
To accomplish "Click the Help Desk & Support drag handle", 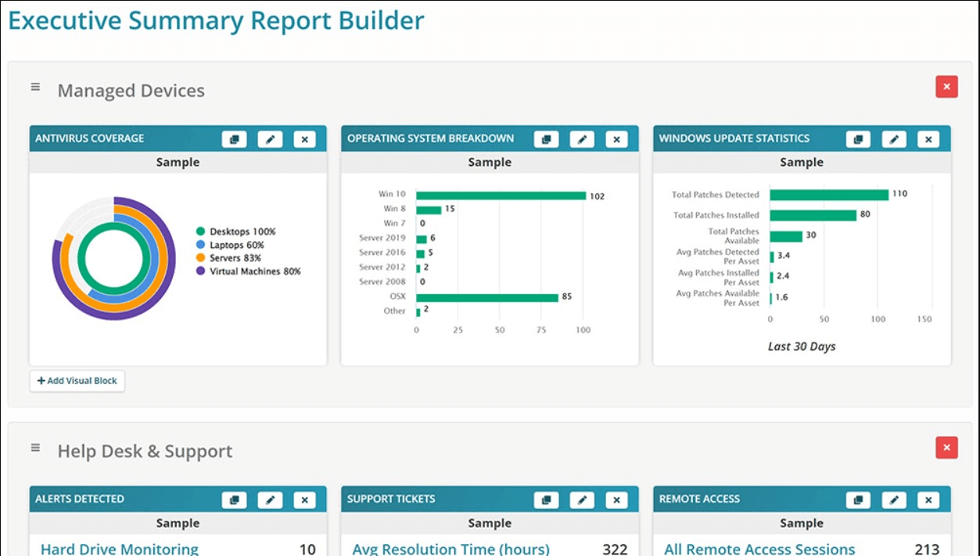I will pyautogui.click(x=35, y=447).
